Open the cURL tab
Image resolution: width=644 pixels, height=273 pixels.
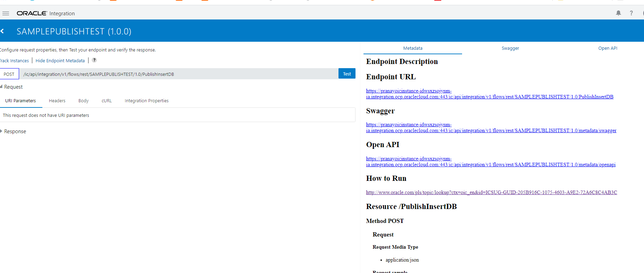(107, 101)
